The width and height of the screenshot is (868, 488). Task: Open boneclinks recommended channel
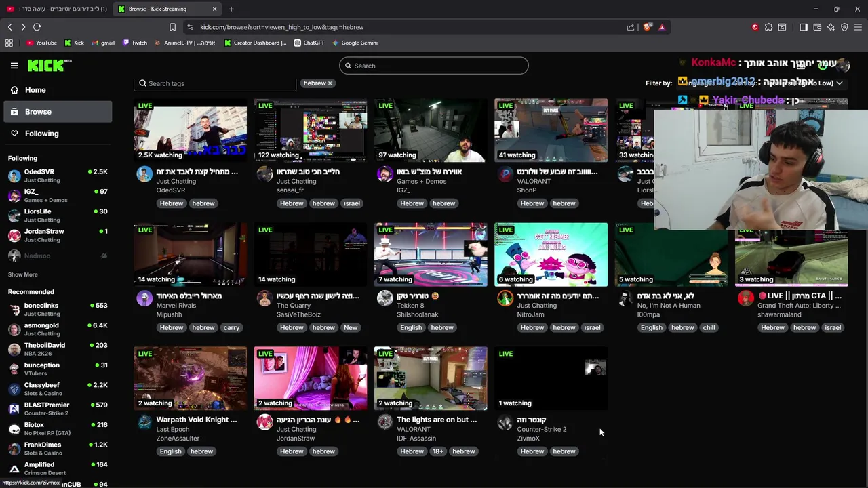point(58,309)
